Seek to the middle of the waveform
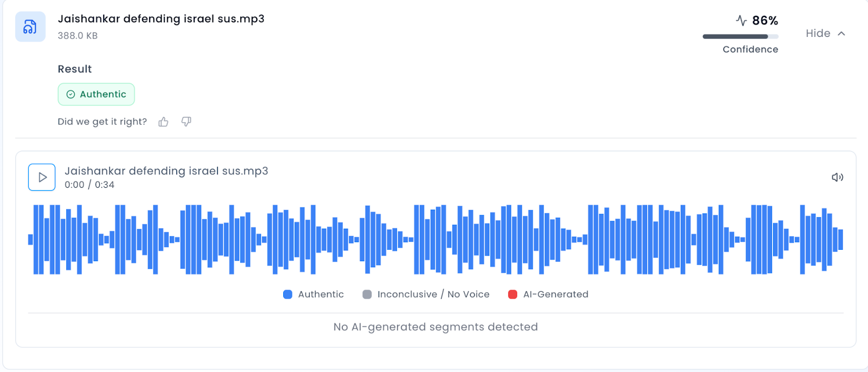 click(436, 239)
